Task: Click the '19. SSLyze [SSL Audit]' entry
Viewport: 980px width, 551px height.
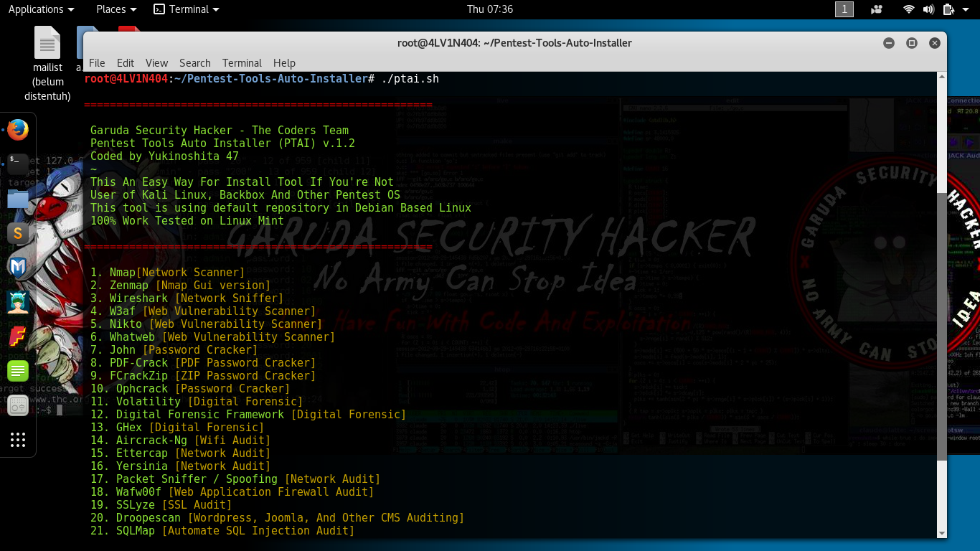Action: (161, 505)
